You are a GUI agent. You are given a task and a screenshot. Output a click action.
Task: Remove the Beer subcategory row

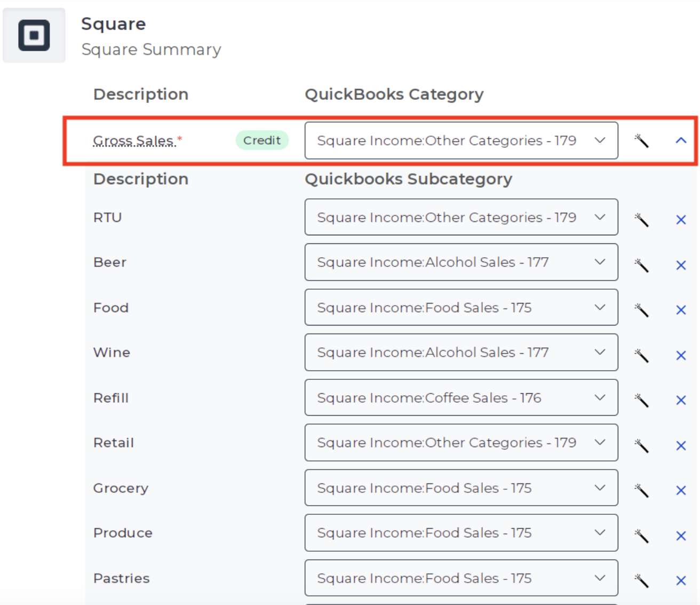(681, 265)
